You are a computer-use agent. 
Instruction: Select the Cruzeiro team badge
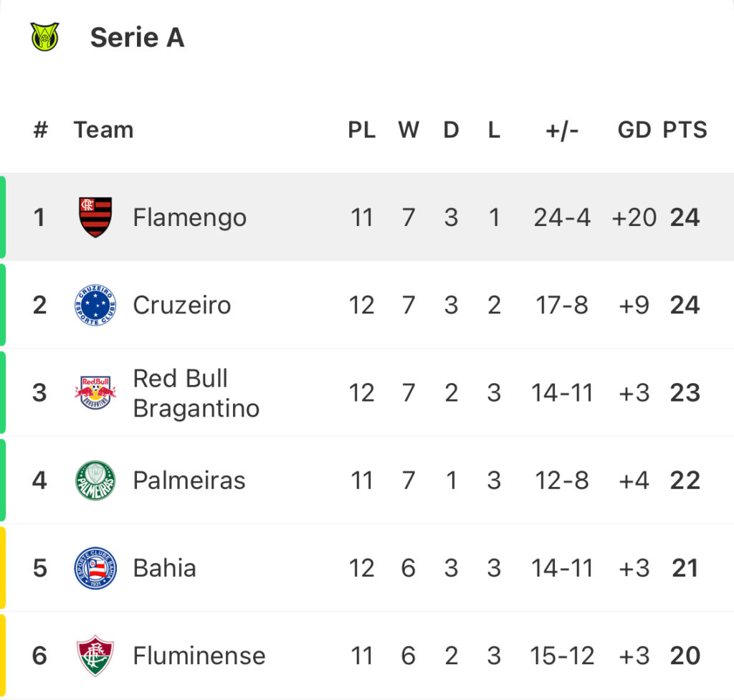(x=95, y=305)
